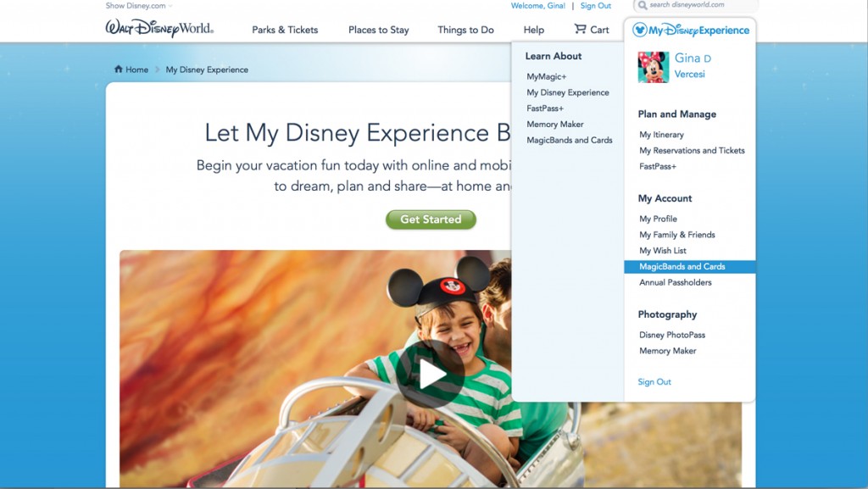
Task: Open My Itinerary
Action: coord(661,135)
